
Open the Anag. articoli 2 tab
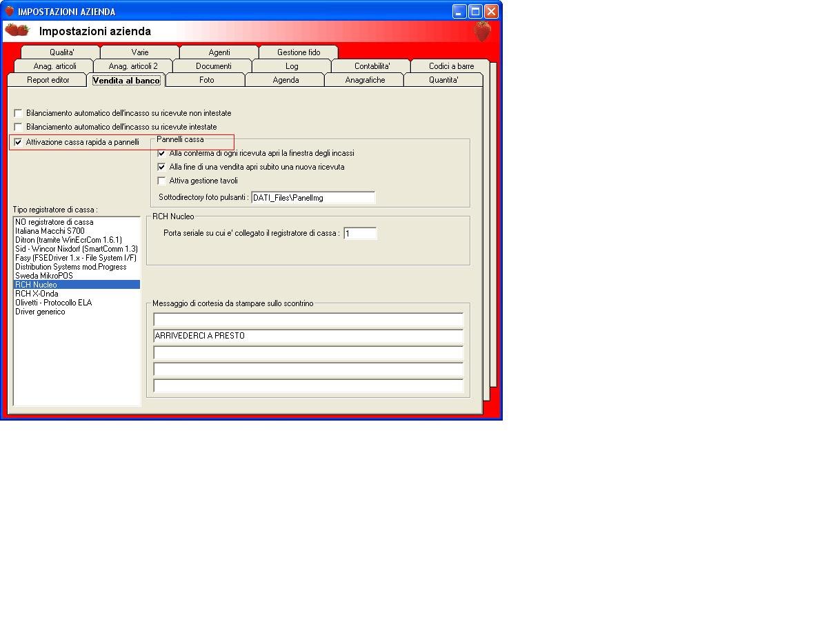coord(133,66)
